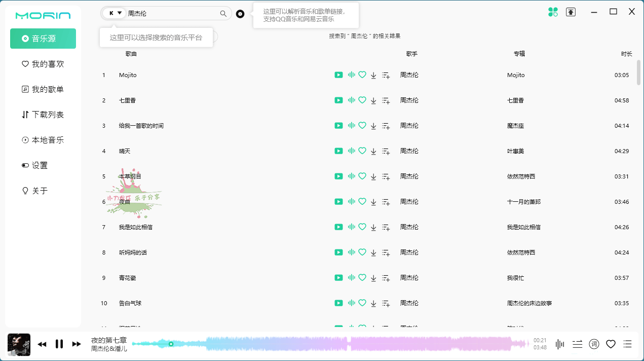The width and height of the screenshot is (644, 361).
Task: Play the song Mojito
Action: [x=338, y=75]
